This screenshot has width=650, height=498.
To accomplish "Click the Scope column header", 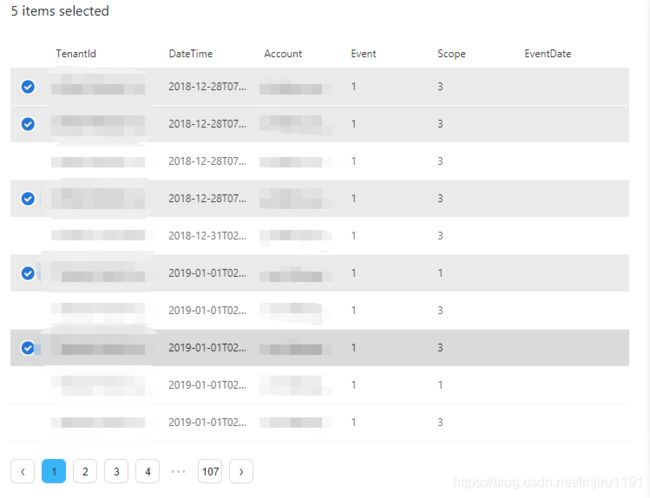I will (451, 54).
